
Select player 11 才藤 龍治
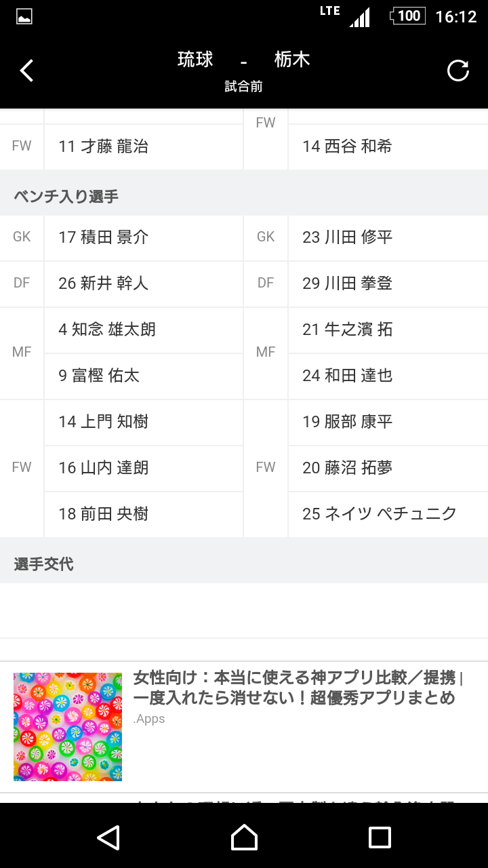104,146
